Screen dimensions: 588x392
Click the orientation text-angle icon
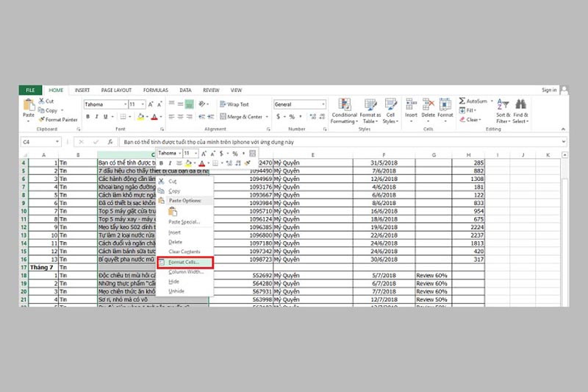pyautogui.click(x=202, y=104)
